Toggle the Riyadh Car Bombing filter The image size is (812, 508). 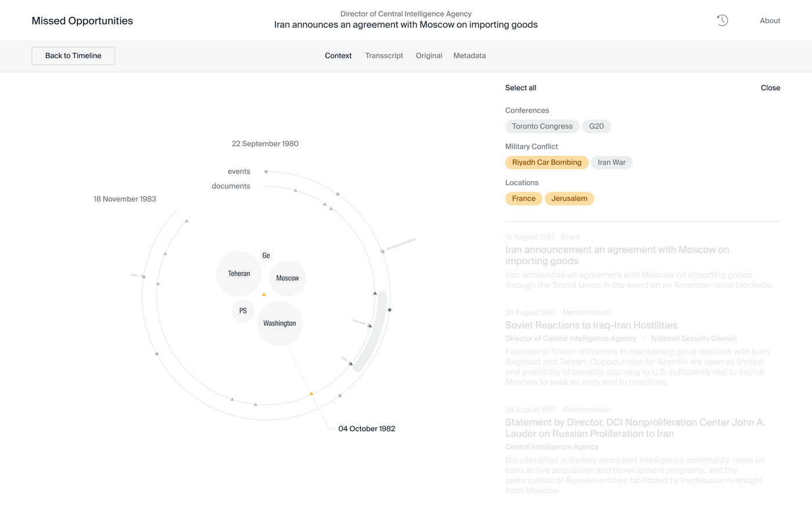click(x=546, y=163)
